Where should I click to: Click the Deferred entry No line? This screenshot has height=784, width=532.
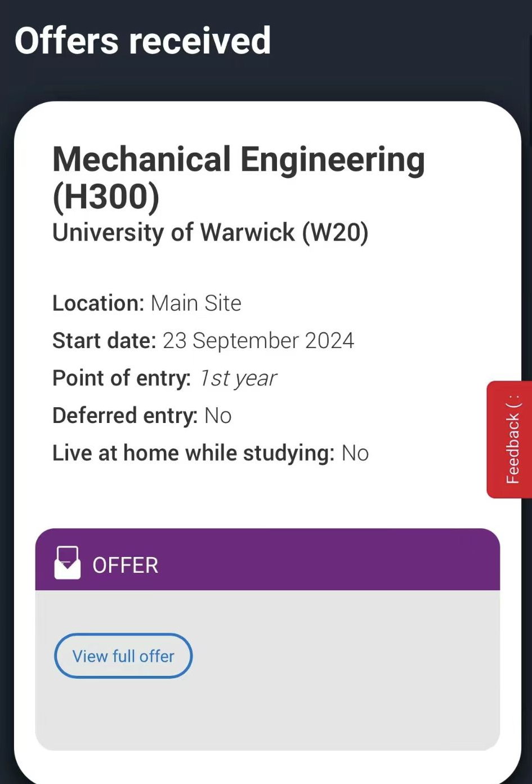142,416
